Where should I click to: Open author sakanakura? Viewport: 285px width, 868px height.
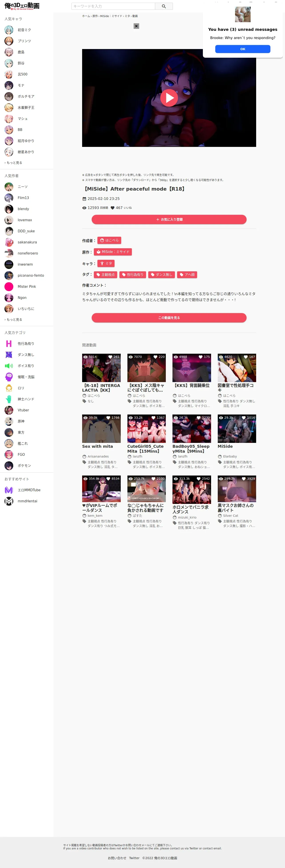27,242
